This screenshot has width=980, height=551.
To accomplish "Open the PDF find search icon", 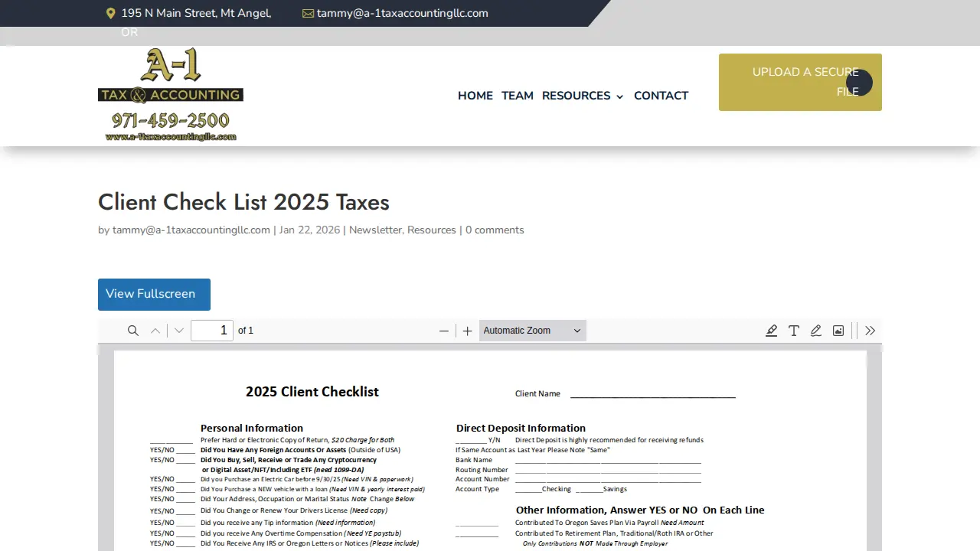I will tap(133, 331).
